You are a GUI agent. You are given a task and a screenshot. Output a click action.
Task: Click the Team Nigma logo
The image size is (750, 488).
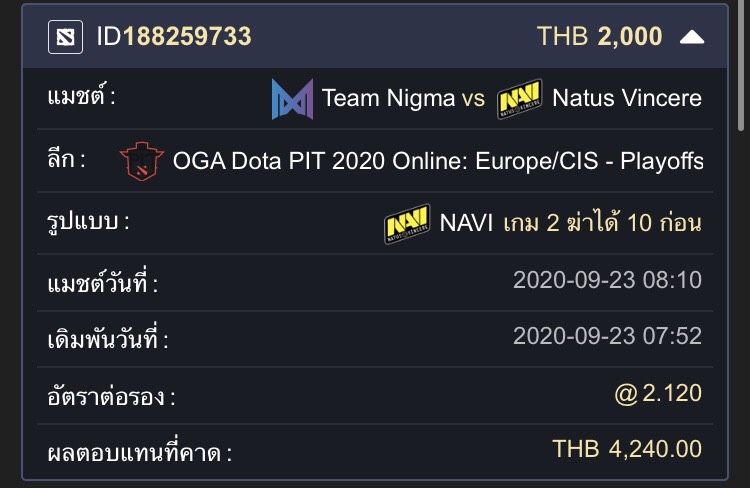click(292, 99)
